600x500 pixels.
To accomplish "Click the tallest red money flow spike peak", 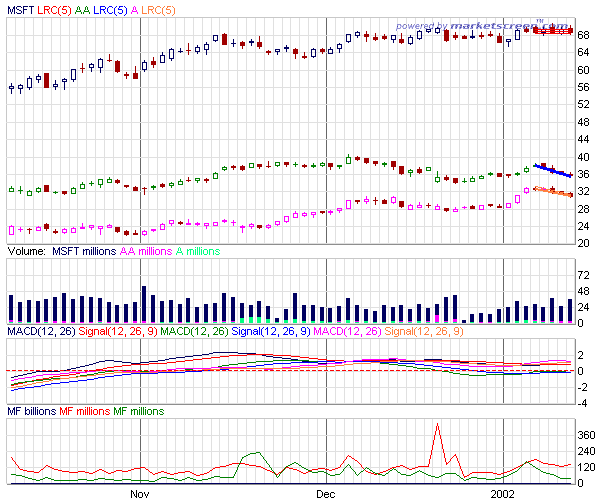I will tap(437, 424).
